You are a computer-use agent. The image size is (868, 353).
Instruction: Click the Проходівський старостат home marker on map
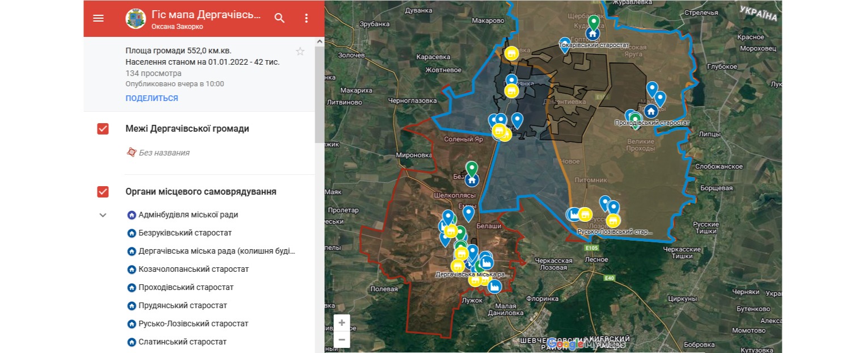click(651, 111)
